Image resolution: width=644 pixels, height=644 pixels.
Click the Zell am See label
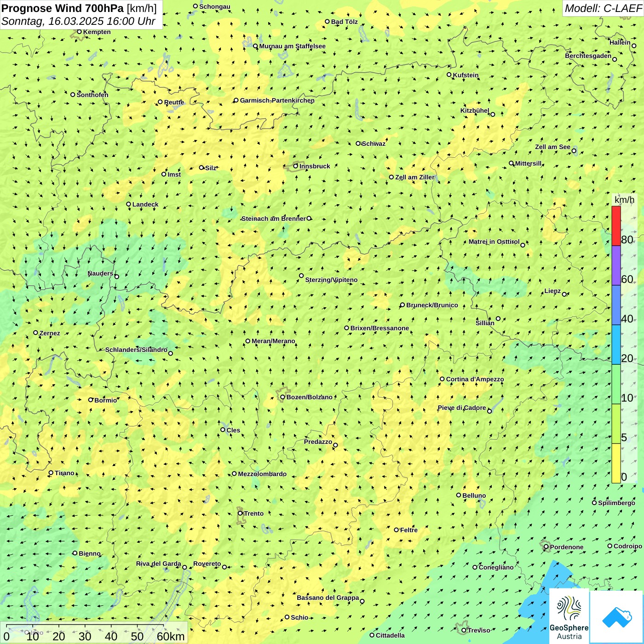552,147
